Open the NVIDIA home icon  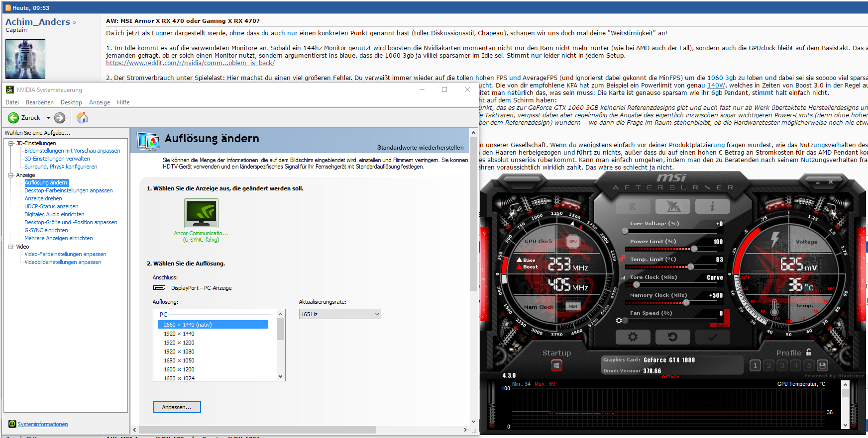(x=82, y=118)
